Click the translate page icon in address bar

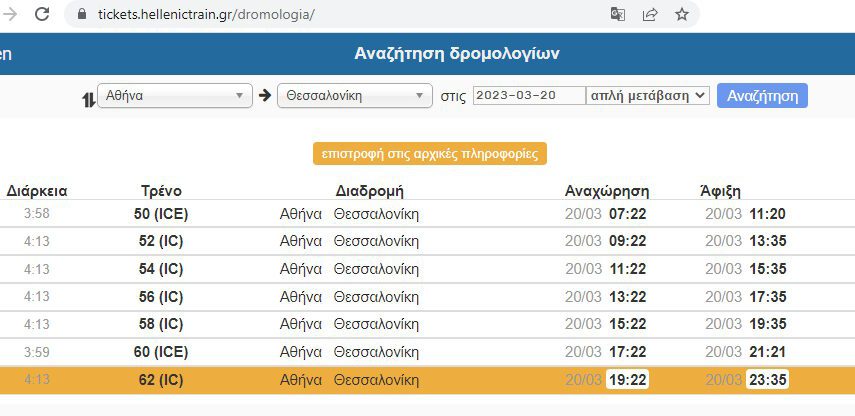[x=618, y=15]
